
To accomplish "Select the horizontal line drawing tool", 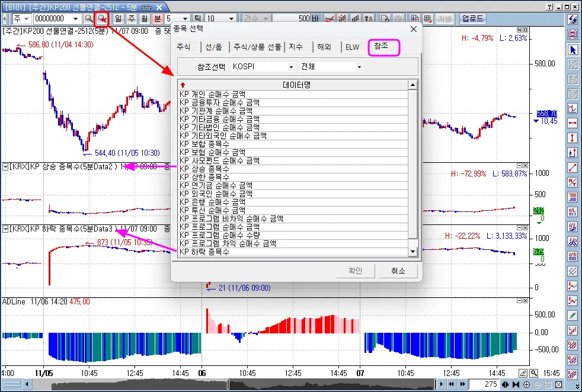I will coord(573,123).
